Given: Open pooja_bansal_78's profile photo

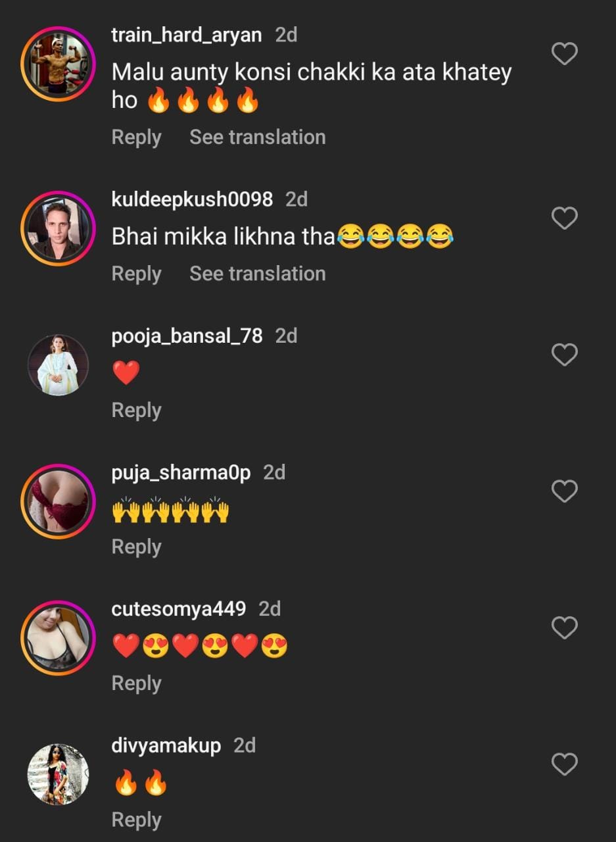Looking at the screenshot, I should coord(58,365).
